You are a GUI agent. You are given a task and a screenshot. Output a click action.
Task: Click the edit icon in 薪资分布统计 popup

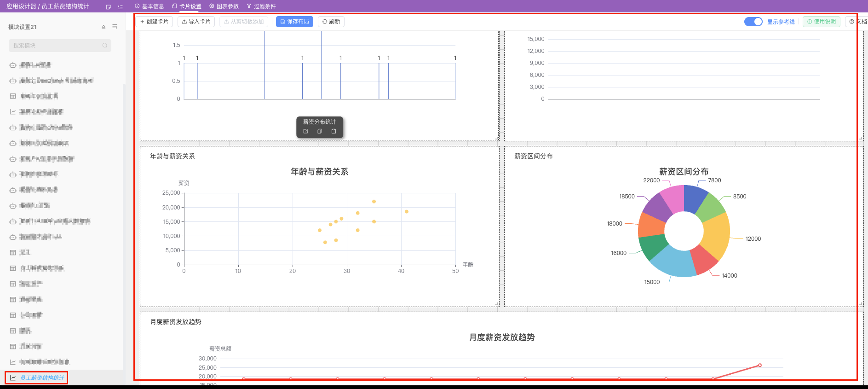305,131
